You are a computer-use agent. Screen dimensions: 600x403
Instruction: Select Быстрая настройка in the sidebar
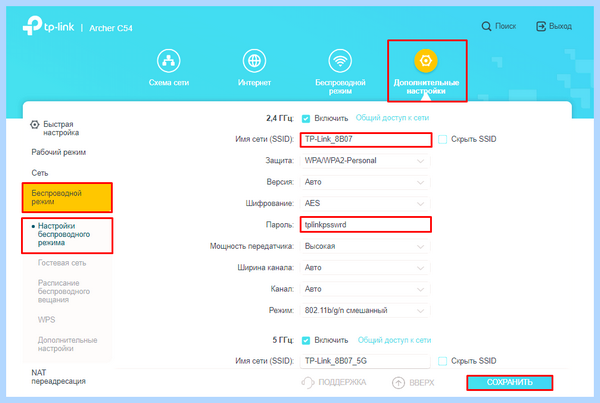[x=61, y=129]
